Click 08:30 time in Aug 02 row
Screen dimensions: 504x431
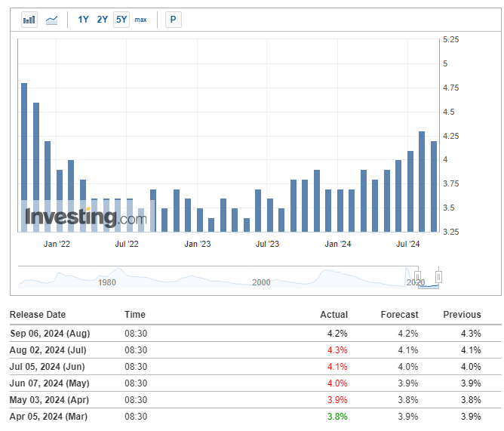136,350
